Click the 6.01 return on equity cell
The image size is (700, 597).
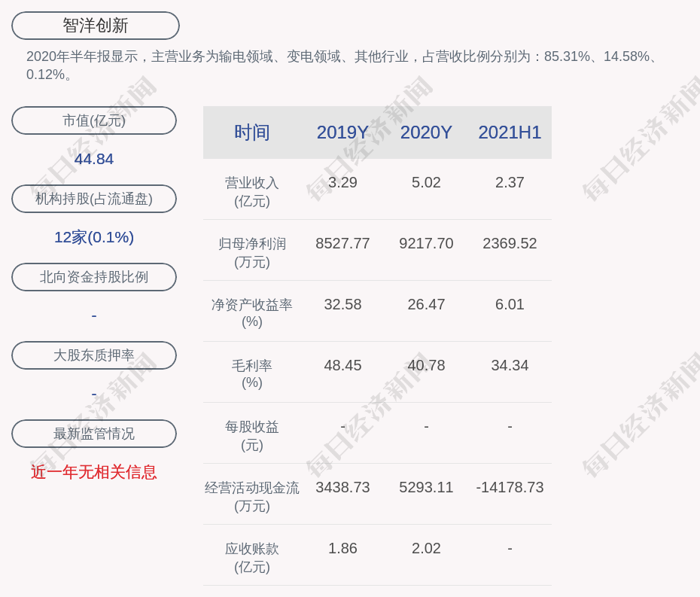tap(510, 304)
